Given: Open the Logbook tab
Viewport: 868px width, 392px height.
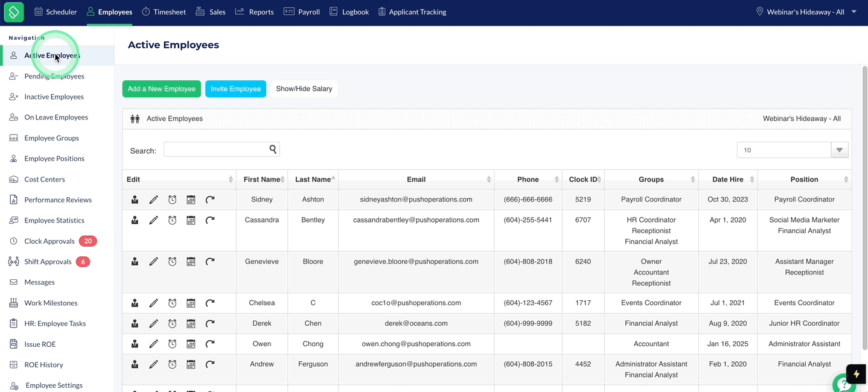Looking at the screenshot, I should (349, 11).
